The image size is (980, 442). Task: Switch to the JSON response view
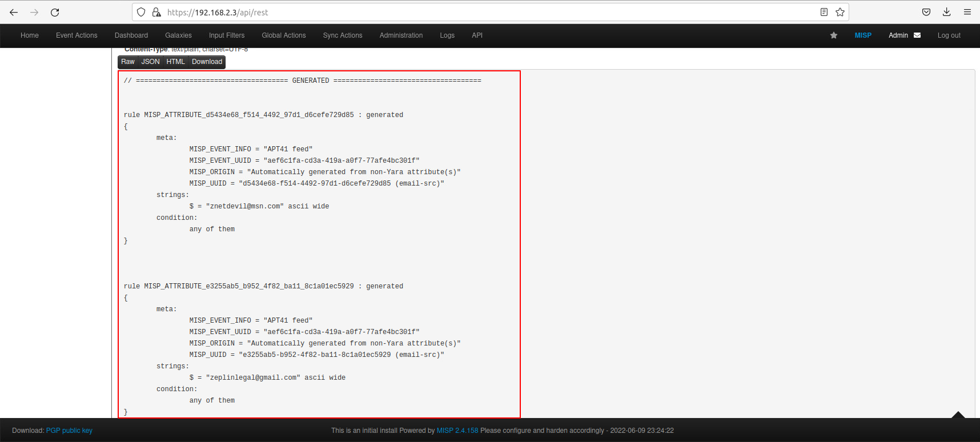(150, 62)
